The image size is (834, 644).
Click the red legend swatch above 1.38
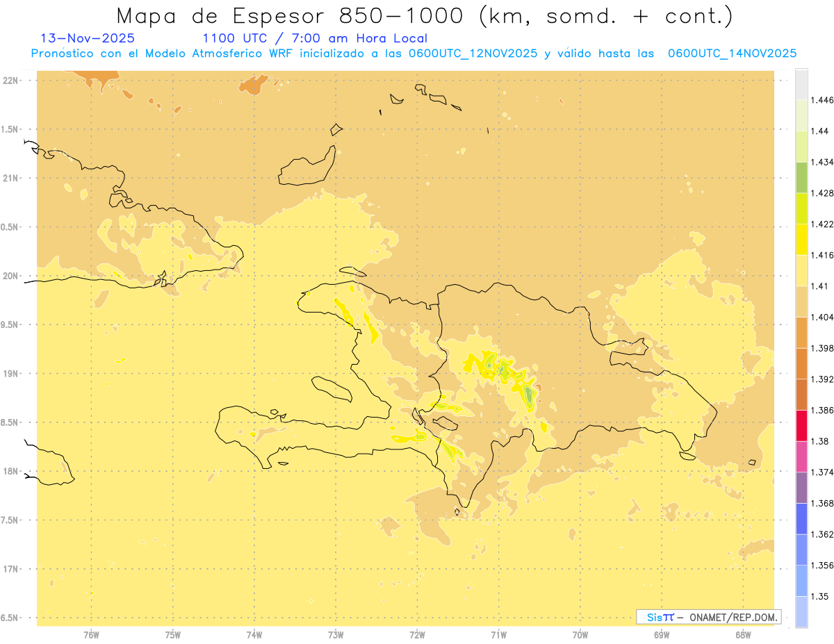(801, 425)
